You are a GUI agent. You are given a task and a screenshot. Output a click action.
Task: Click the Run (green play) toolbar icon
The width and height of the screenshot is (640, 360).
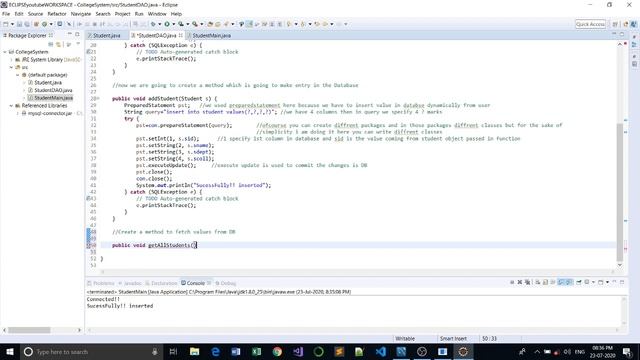point(167,24)
